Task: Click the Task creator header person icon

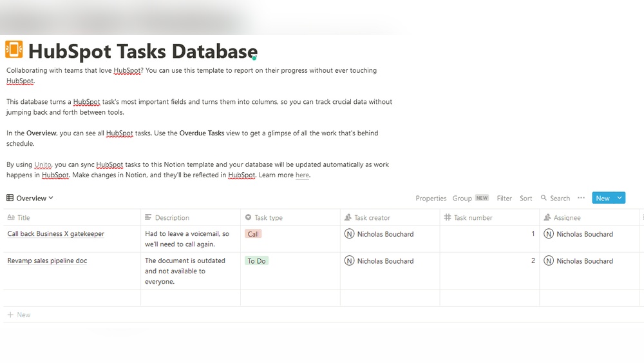Action: click(x=348, y=217)
